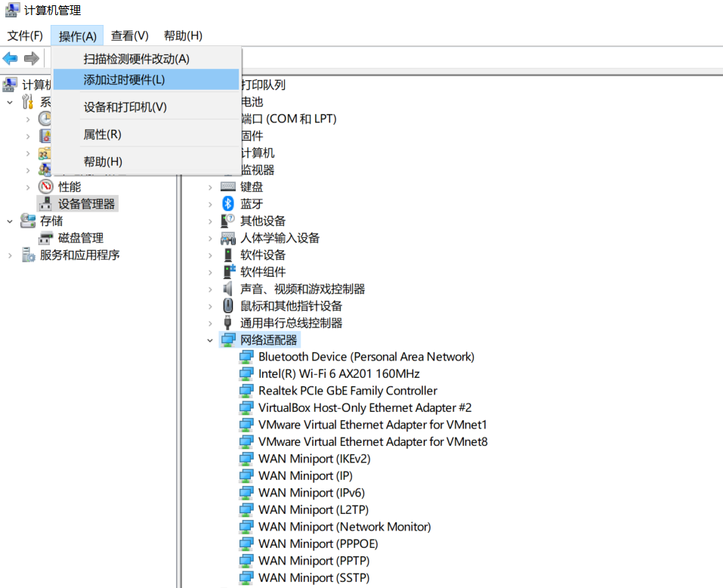Click the speaker icon for 声音、视频和游戏控制器
The image size is (723, 588).
pos(228,289)
